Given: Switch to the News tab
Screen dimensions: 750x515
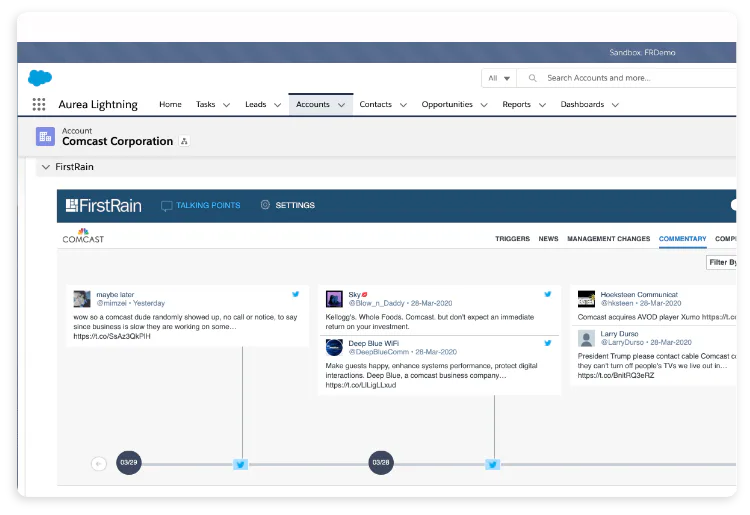Looking at the screenshot, I should tap(548, 239).
